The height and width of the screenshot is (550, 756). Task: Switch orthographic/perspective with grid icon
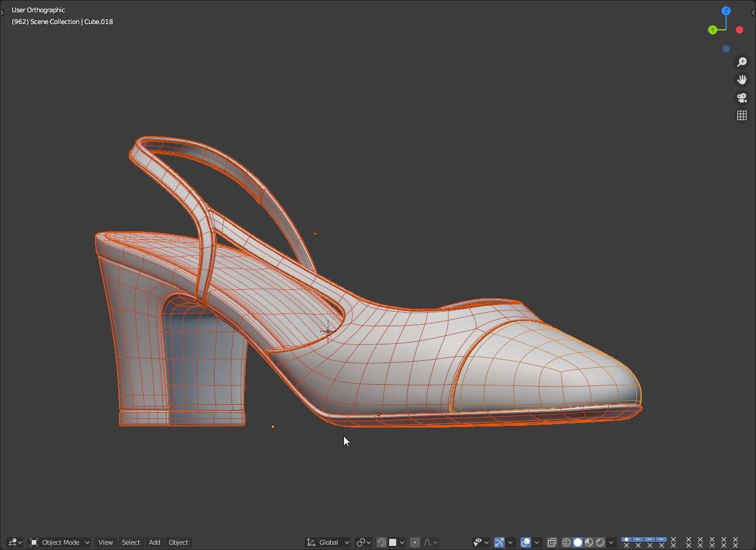point(742,115)
